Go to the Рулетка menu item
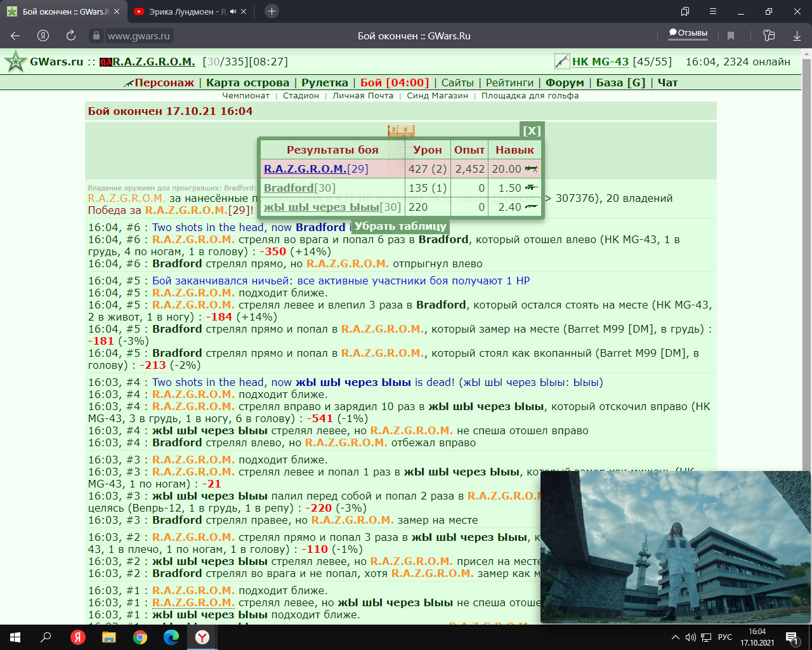The width and height of the screenshot is (812, 650). click(x=325, y=83)
